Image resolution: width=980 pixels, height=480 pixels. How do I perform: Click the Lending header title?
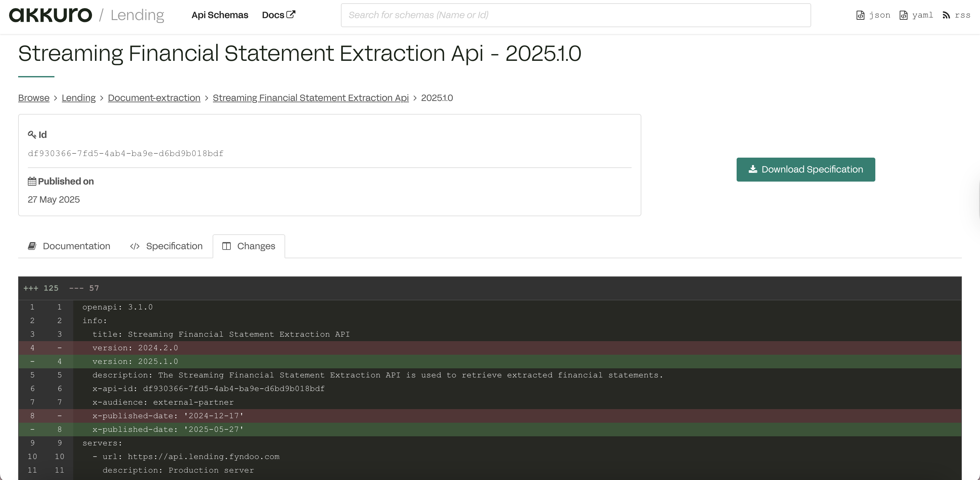coord(137,15)
